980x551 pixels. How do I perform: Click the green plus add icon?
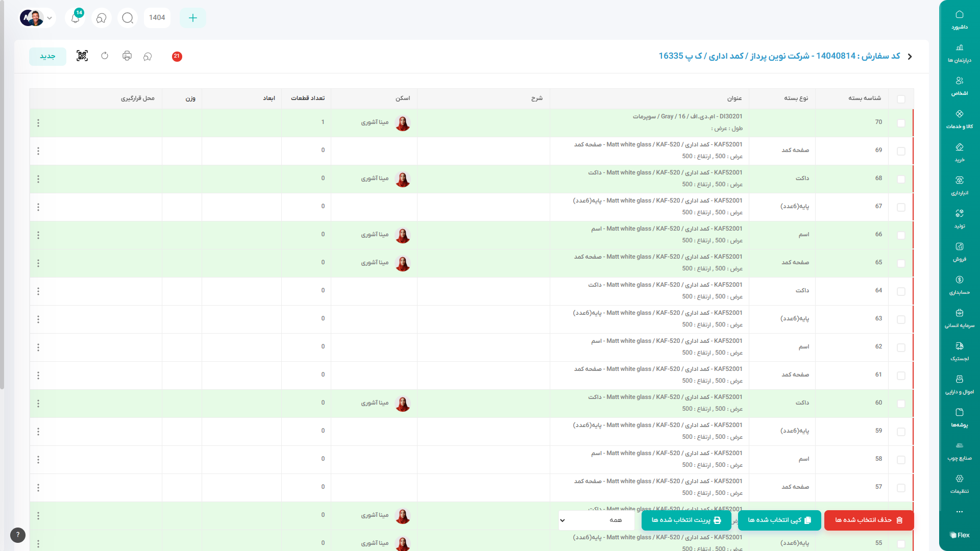click(193, 18)
